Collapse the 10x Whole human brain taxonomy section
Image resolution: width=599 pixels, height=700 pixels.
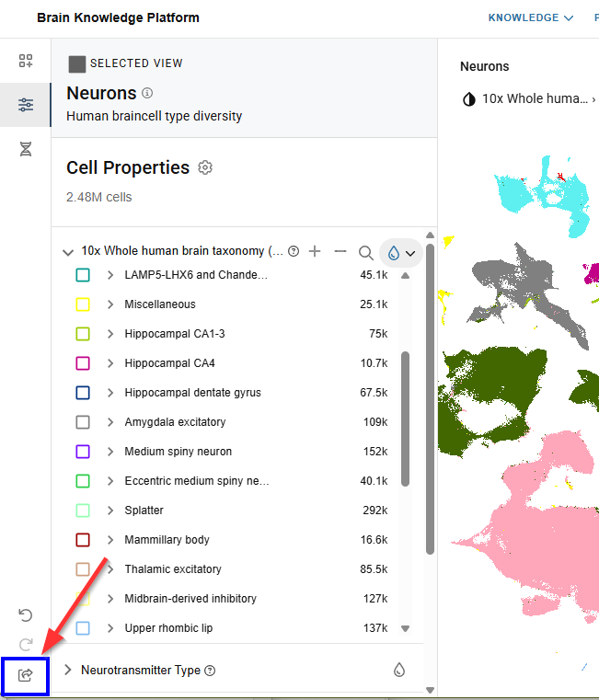(68, 252)
